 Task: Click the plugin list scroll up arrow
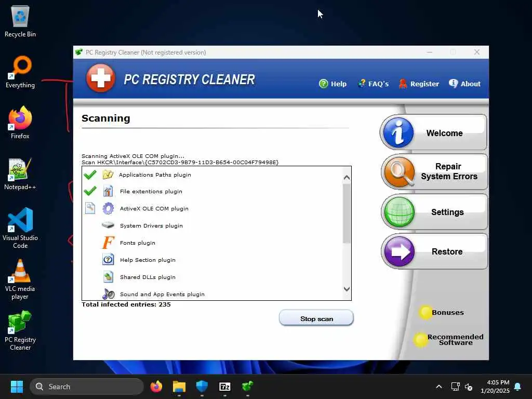(x=347, y=178)
